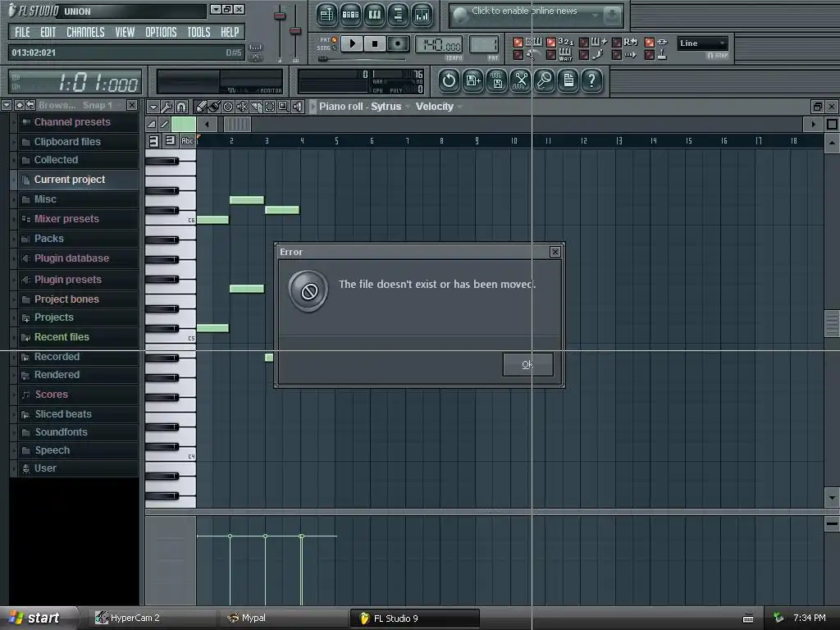
Task: Click the browser up-arrow collapse icon
Action: coord(20,105)
